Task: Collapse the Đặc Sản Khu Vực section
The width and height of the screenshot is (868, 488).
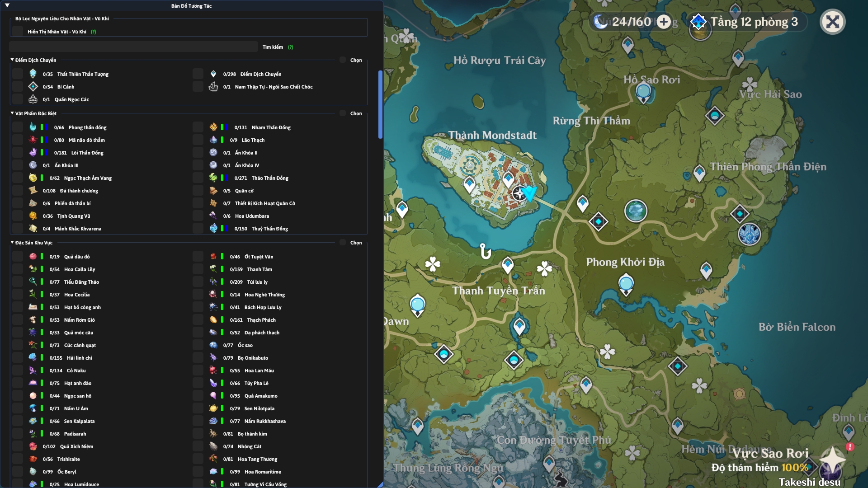Action: (12, 242)
